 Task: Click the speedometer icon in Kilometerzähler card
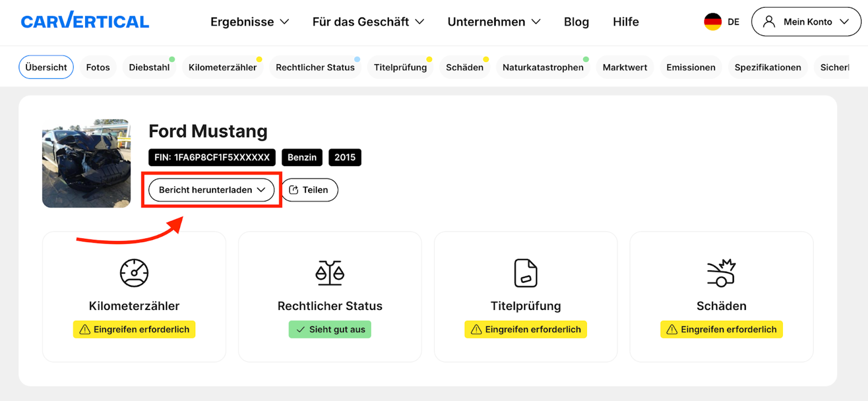134,273
